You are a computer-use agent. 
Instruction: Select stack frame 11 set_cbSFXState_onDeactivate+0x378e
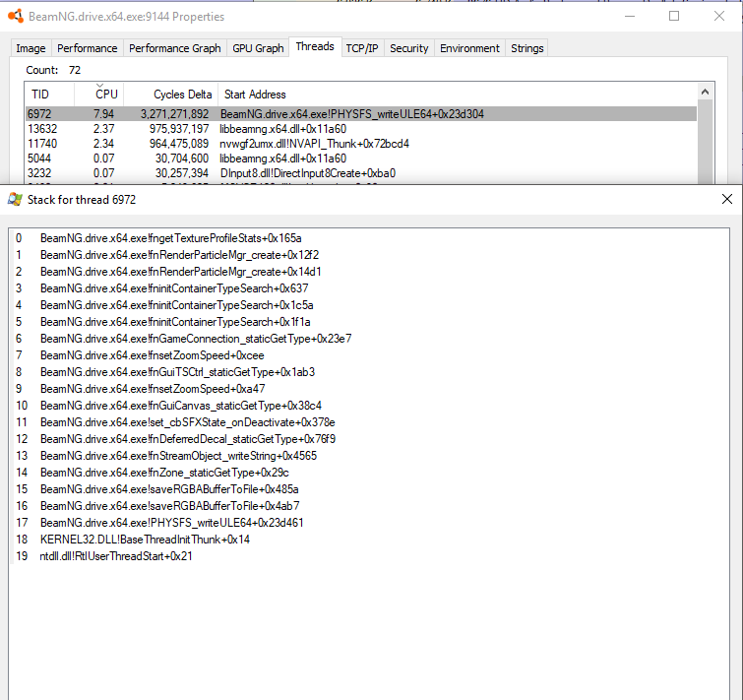(x=369, y=422)
